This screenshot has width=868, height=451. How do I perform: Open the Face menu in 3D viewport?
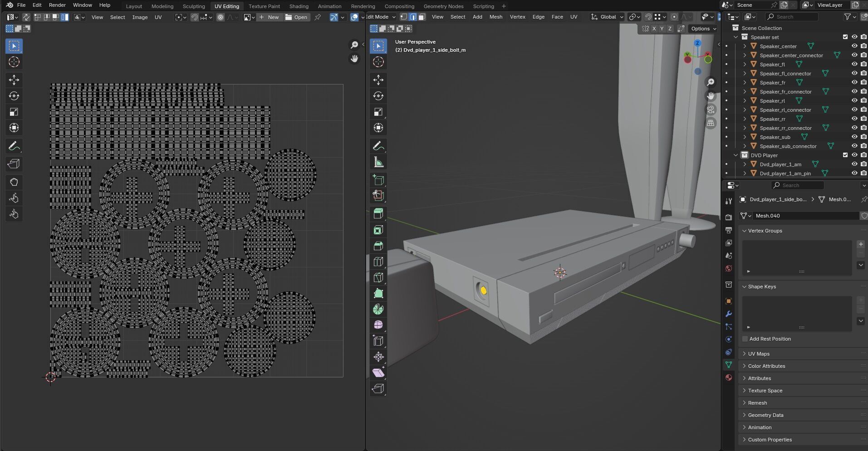pos(557,17)
